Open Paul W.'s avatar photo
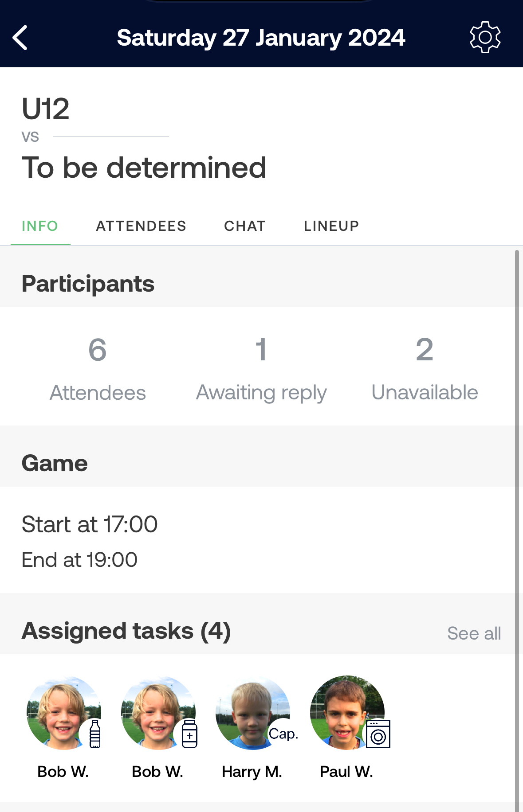This screenshot has width=523, height=812. (x=347, y=713)
